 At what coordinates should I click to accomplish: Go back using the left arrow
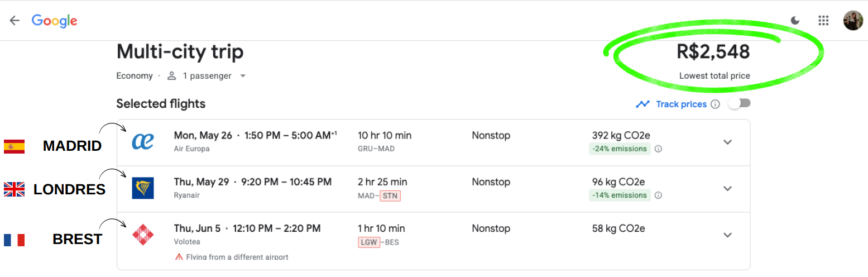(15, 21)
